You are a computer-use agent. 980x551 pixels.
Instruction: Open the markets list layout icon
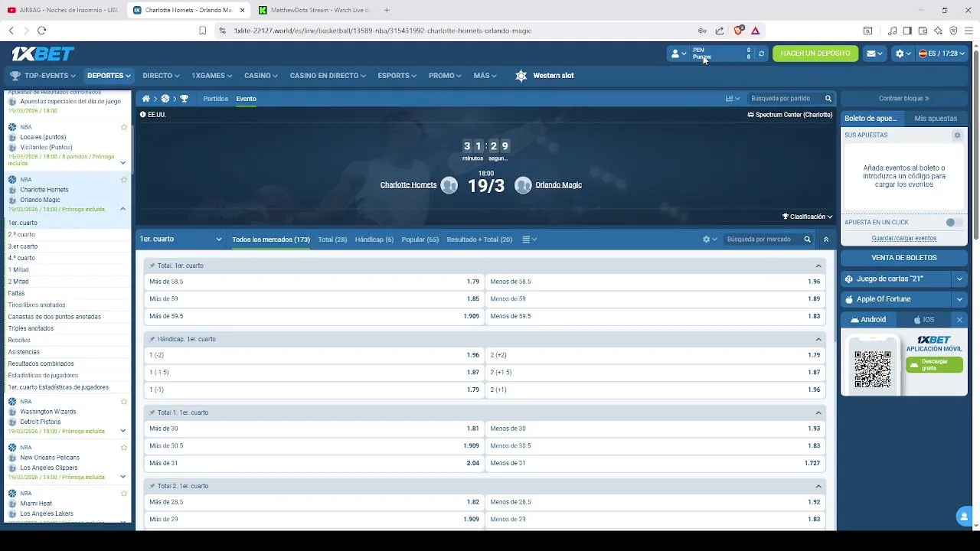(x=529, y=240)
